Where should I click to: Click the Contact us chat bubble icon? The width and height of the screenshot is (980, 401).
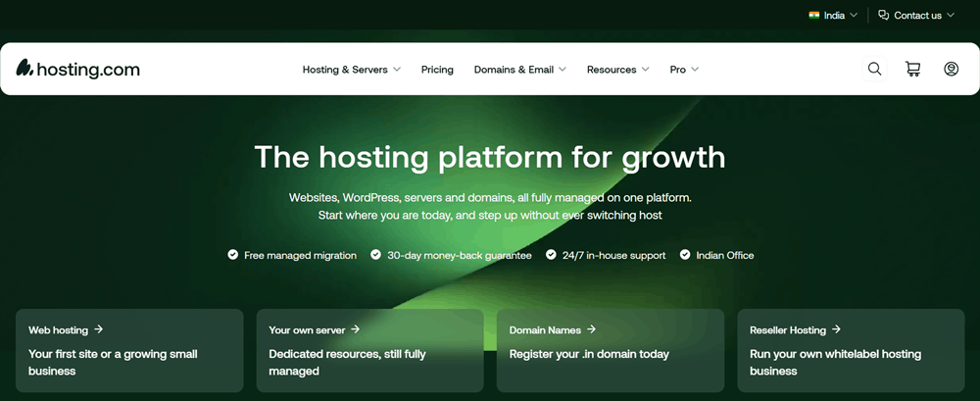[x=883, y=15]
